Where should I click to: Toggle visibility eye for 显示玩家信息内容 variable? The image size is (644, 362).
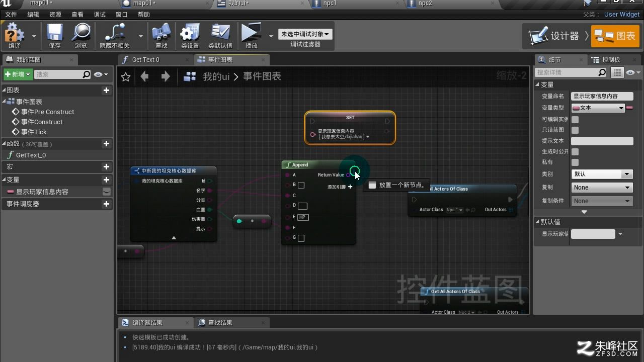pos(106,192)
